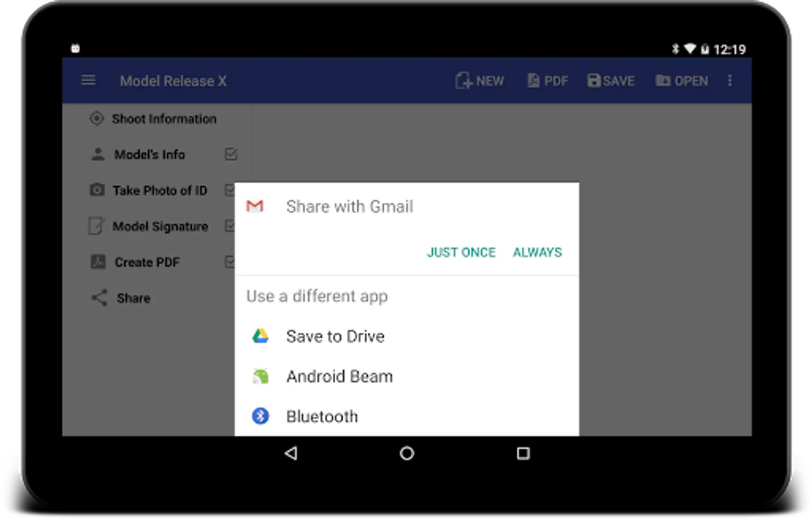Tap the Share with Gmail title
Screen dimensions: 812x520
pos(350,206)
